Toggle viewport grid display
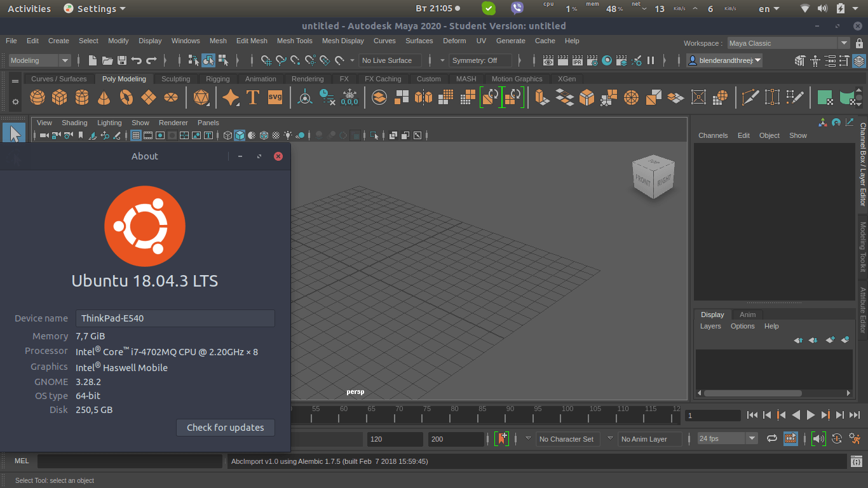 (x=136, y=135)
